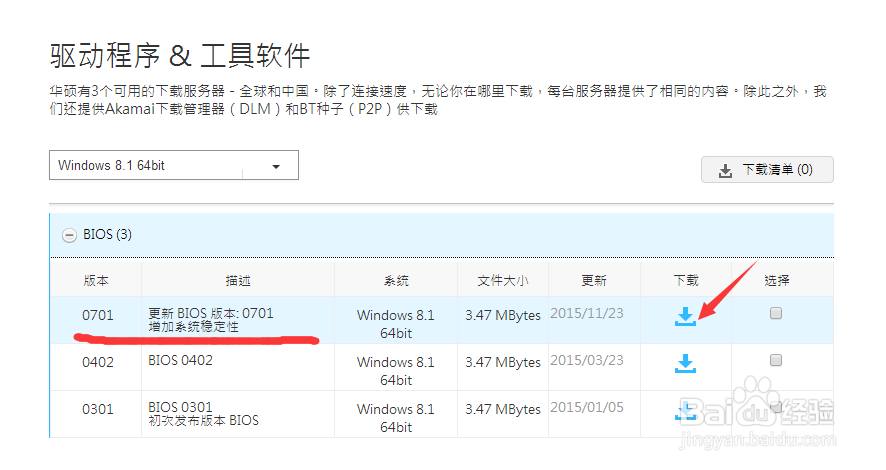Tick the checkbox for BIOS 0301

coord(776,407)
